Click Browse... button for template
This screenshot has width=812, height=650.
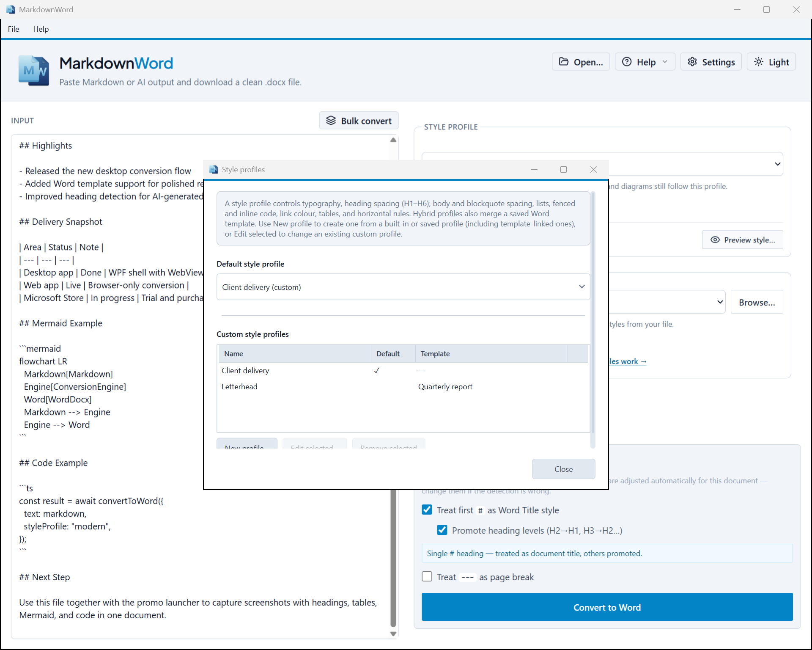[757, 302]
